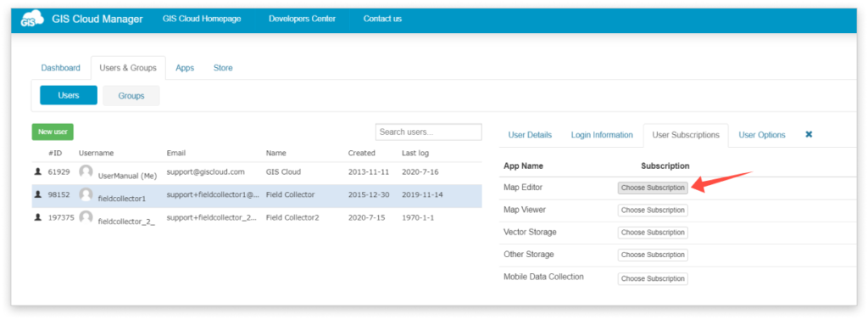Click email support+fieldcollector1@...
868x320 pixels.
tap(213, 194)
